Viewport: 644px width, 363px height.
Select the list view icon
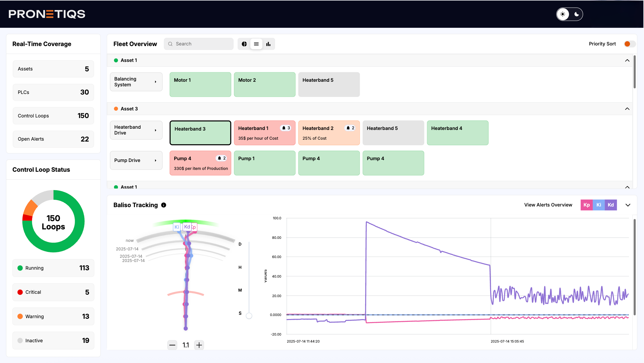point(256,44)
